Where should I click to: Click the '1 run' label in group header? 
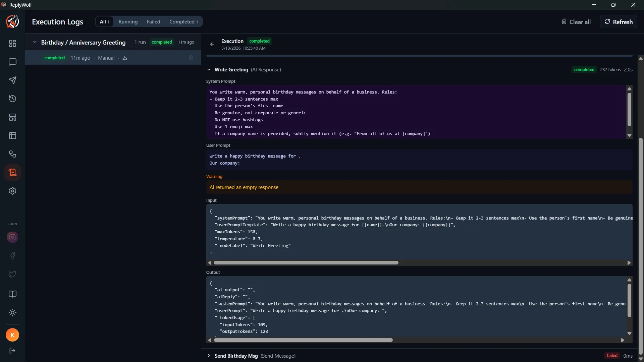pyautogui.click(x=140, y=42)
